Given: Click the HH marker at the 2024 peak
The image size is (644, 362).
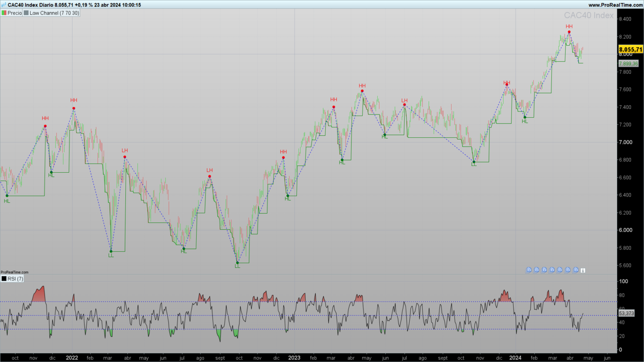Looking at the screenshot, I should [569, 26].
